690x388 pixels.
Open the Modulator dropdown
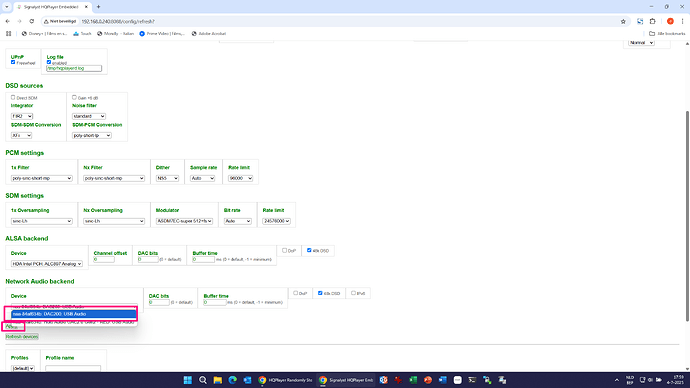[x=184, y=221]
